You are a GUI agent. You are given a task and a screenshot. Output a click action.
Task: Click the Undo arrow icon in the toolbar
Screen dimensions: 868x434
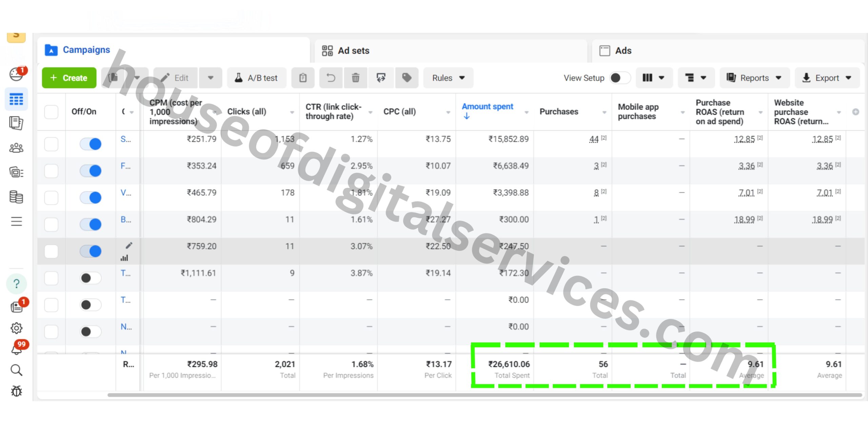click(331, 78)
